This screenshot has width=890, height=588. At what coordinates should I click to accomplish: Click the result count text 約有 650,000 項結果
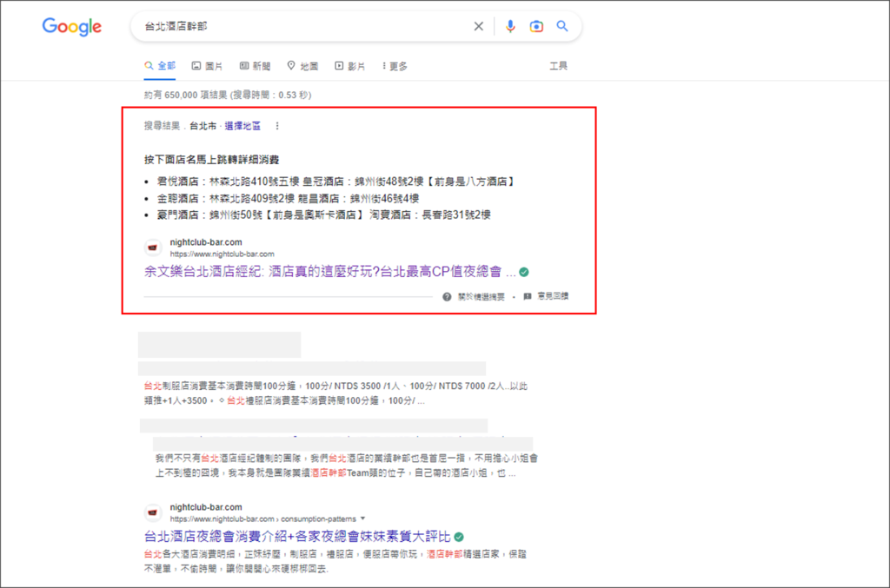186,95
